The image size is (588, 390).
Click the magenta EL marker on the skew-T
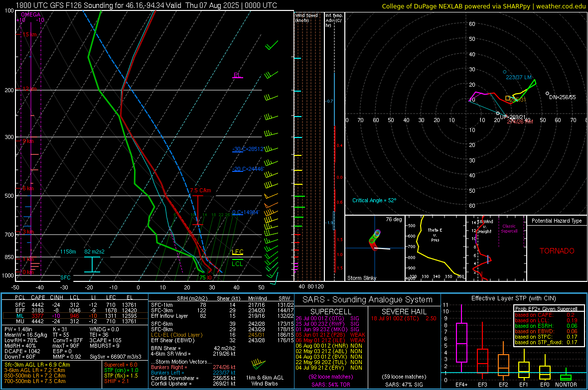coord(237,75)
